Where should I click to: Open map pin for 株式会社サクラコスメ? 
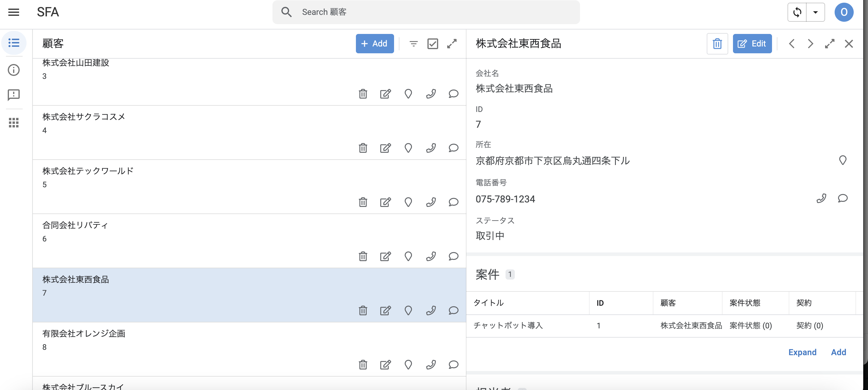[x=408, y=148]
